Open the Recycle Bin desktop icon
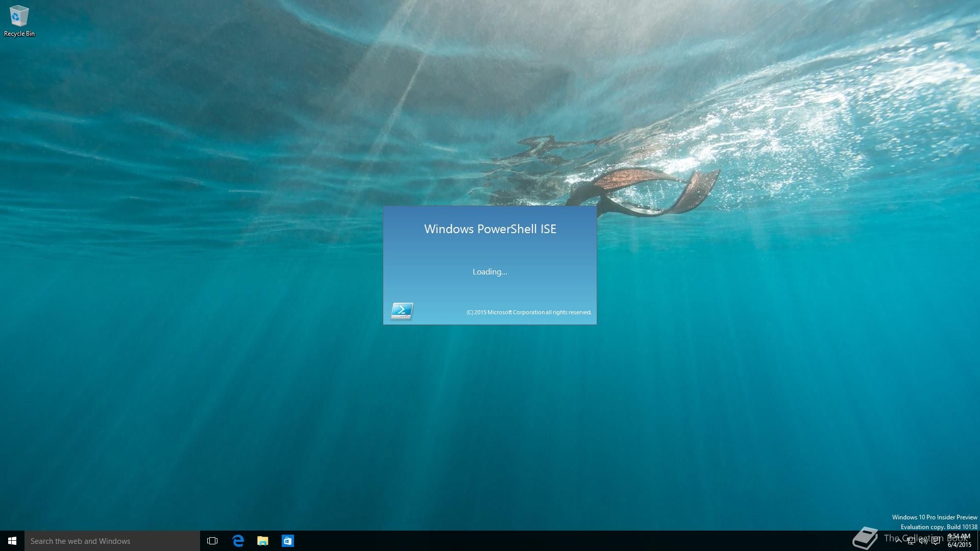This screenshot has height=551, width=980. point(19,21)
